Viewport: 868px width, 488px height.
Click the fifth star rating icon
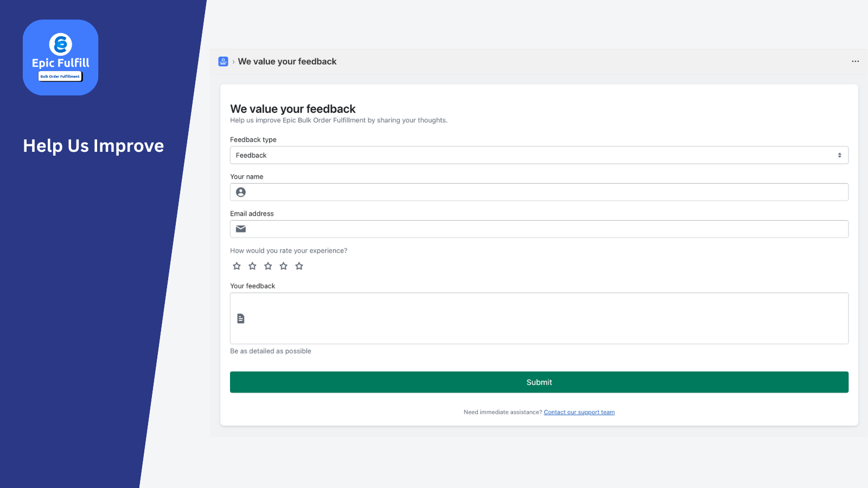[x=299, y=266]
